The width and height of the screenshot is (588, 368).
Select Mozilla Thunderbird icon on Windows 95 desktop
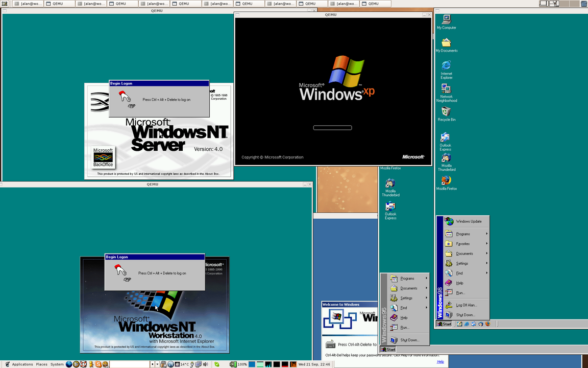390,188
